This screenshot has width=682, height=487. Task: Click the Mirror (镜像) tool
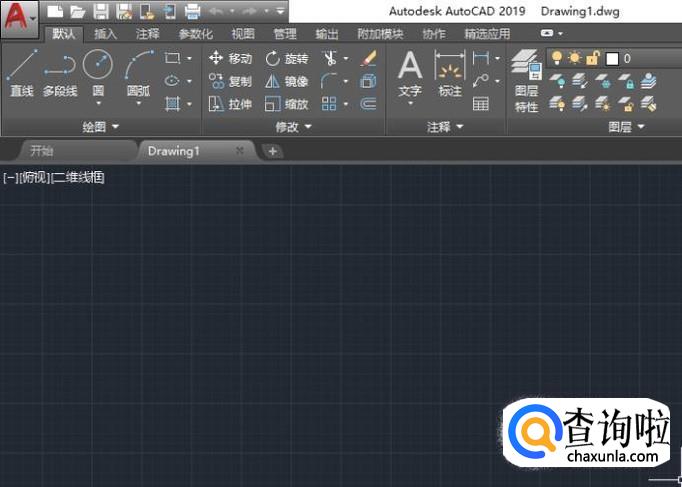coord(287,81)
